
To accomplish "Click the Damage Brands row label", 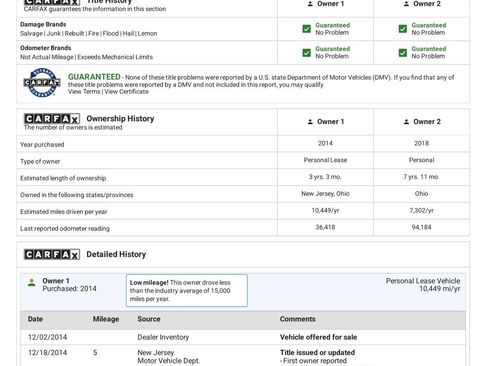I will 43,24.
